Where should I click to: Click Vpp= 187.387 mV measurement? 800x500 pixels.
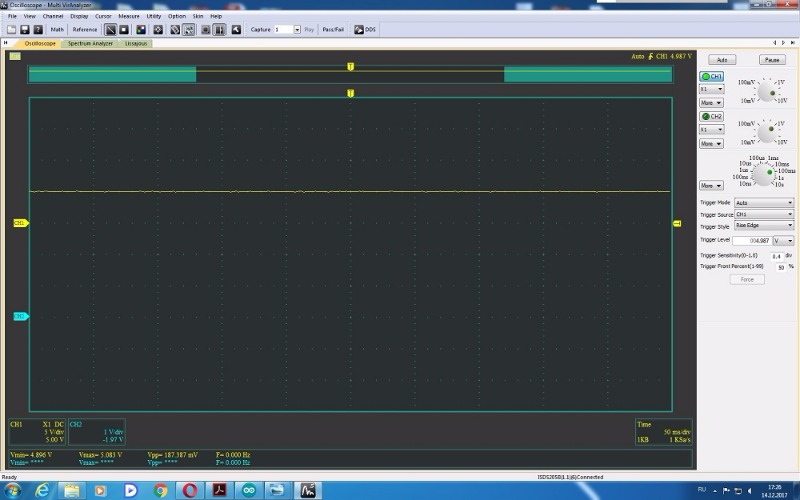pos(172,455)
